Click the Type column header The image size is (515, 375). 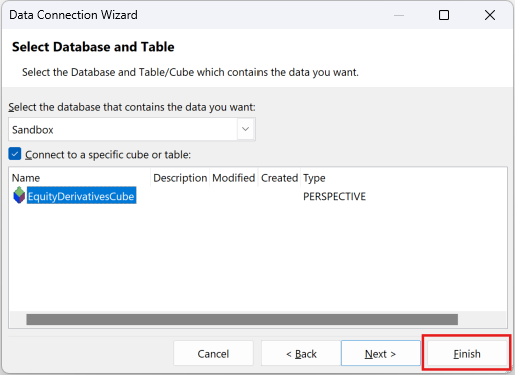[x=314, y=178]
